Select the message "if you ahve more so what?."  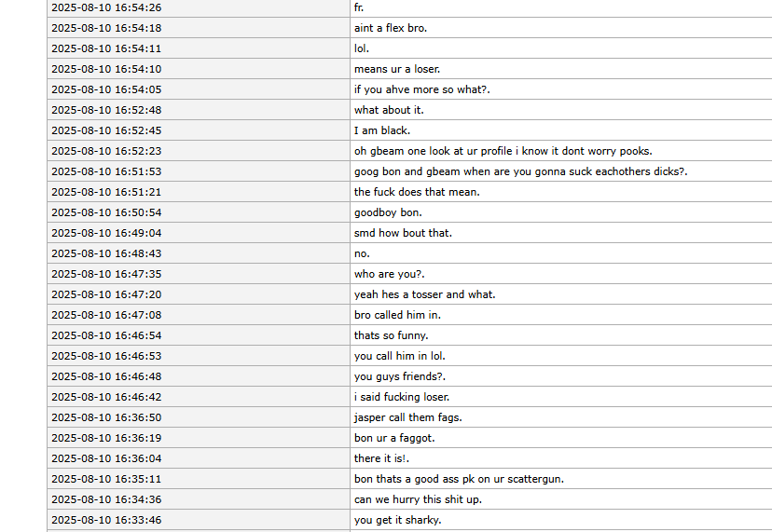click(x=422, y=89)
